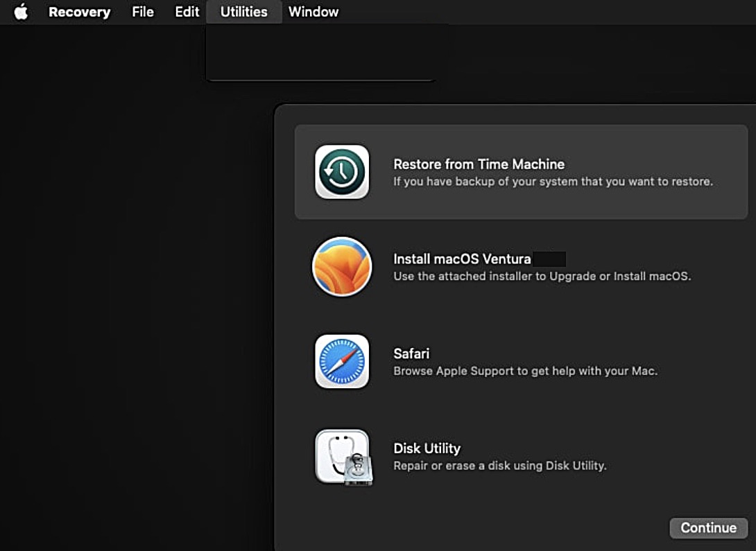Open the Apple menu logo
Screen dimensions: 756x551
pos(21,12)
